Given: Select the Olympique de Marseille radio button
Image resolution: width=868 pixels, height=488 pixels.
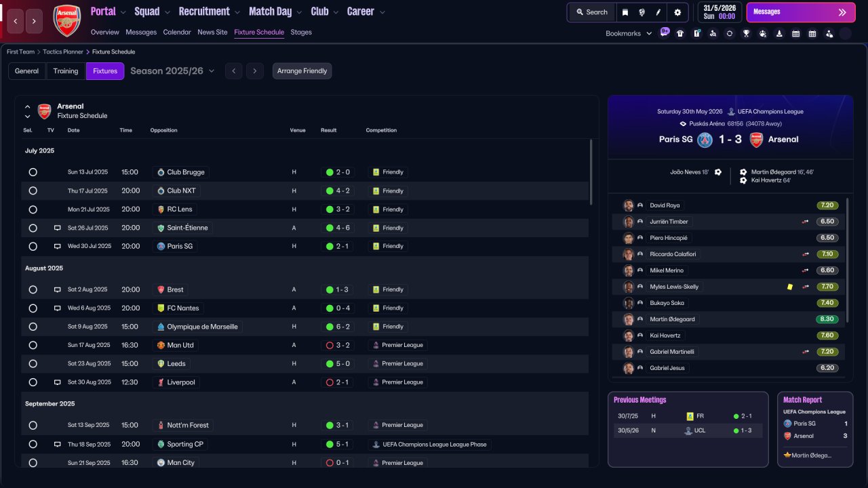Looking at the screenshot, I should coord(33,327).
